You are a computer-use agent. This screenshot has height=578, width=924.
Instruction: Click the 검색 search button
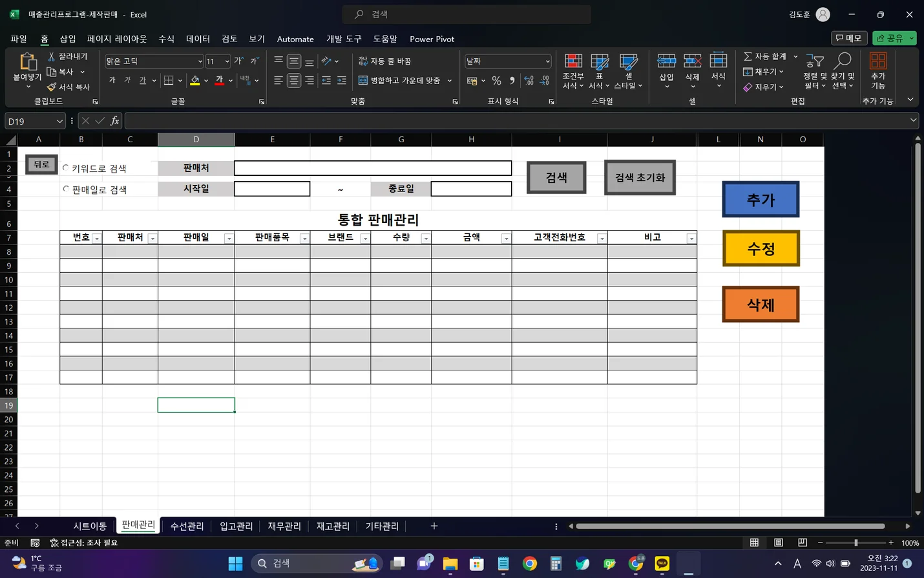(x=556, y=177)
